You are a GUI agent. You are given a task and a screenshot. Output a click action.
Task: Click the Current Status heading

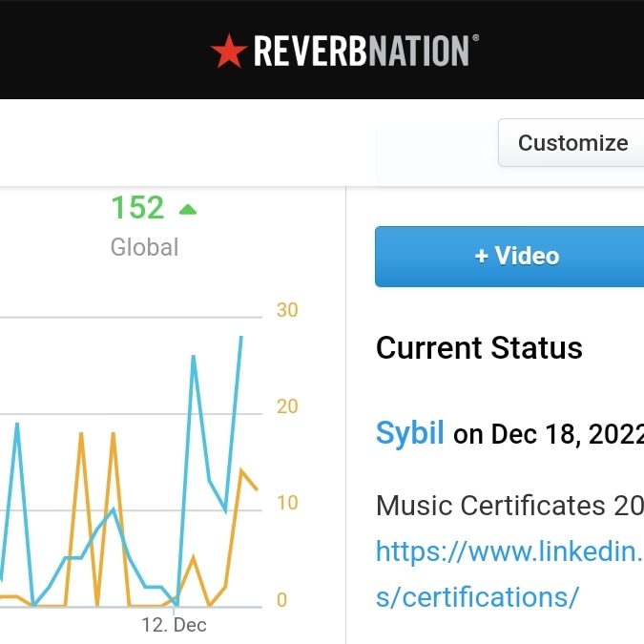479,348
